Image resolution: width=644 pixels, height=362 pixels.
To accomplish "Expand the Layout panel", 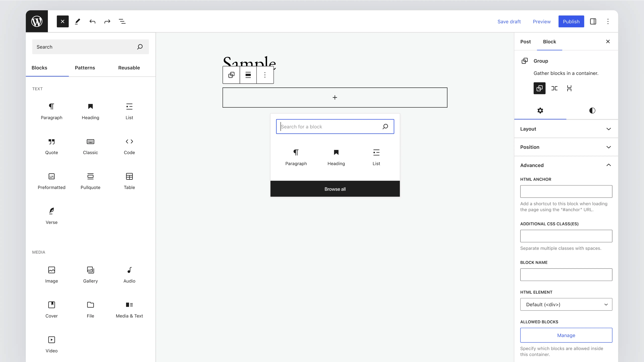I will coord(566,129).
